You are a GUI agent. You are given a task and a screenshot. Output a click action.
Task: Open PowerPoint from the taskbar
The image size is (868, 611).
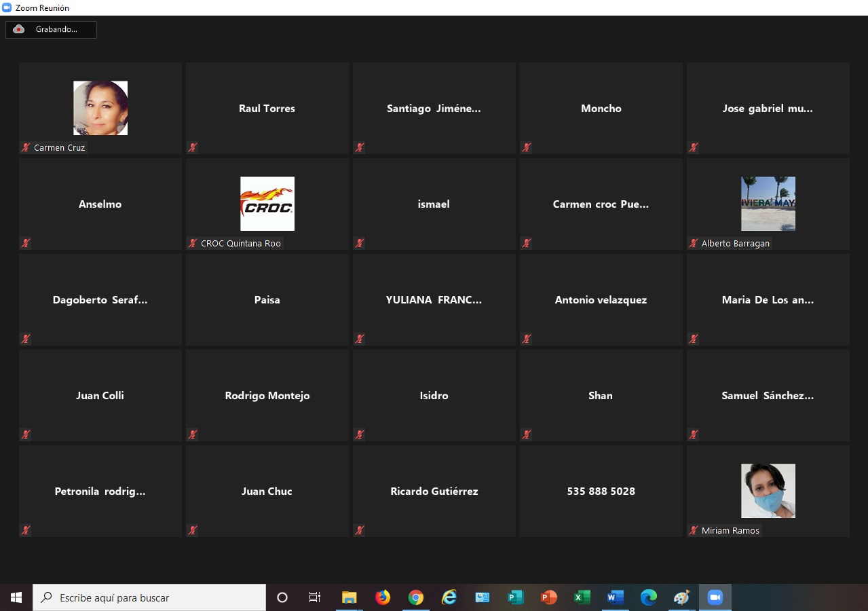pyautogui.click(x=548, y=597)
